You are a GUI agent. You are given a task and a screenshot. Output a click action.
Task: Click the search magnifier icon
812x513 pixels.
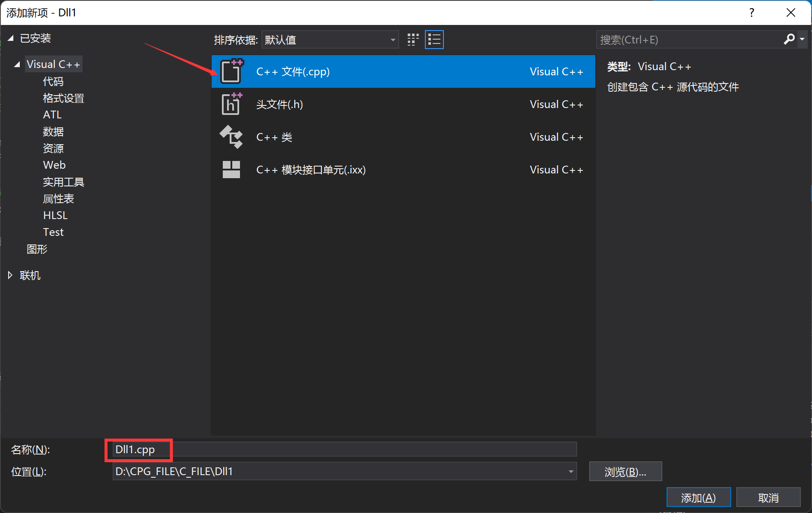coord(789,40)
